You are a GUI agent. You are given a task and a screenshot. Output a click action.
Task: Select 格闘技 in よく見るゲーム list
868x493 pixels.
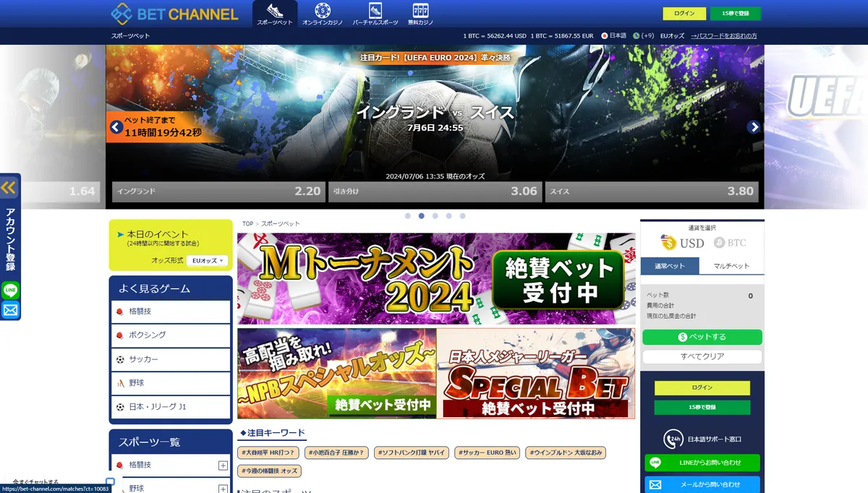171,312
